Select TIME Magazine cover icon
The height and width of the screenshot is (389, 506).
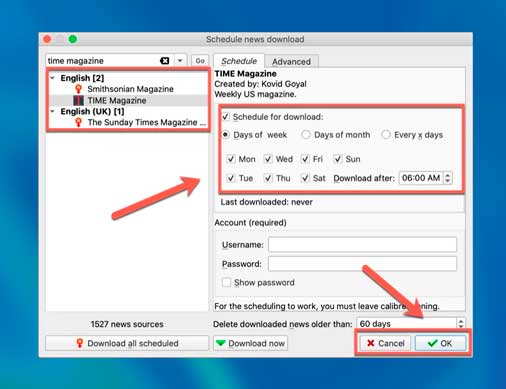pyautogui.click(x=78, y=100)
